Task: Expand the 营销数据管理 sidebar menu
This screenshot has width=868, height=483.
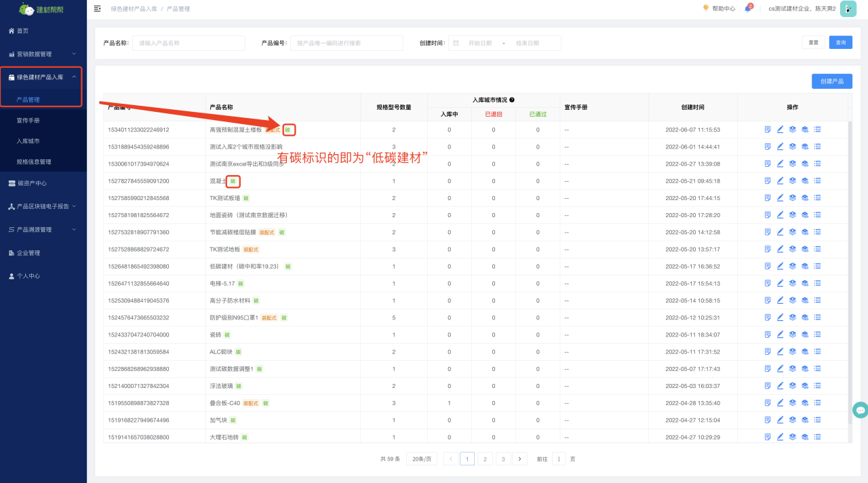Action: tap(43, 54)
